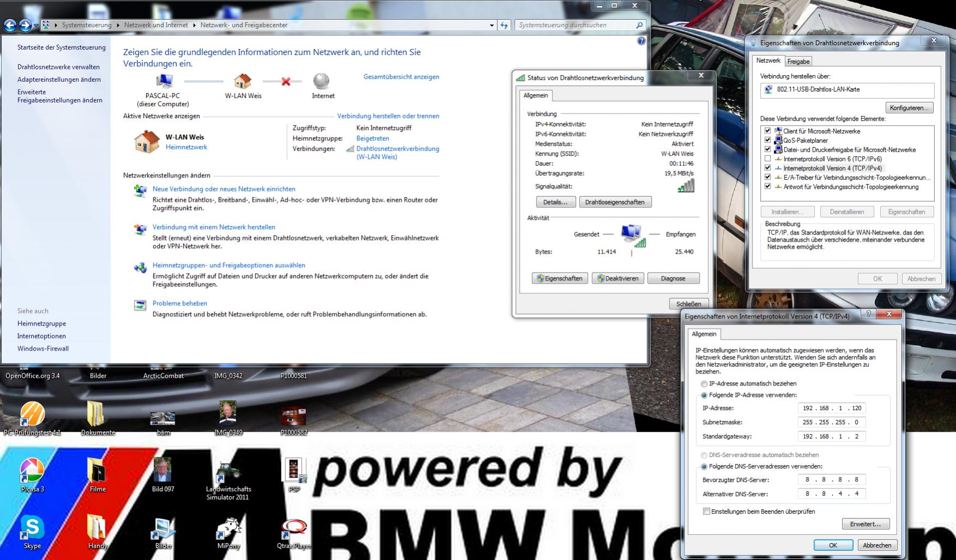Toggle Client für Microsoft-Netzwerke checkbox
Screen dimensions: 956x560
coord(768,131)
